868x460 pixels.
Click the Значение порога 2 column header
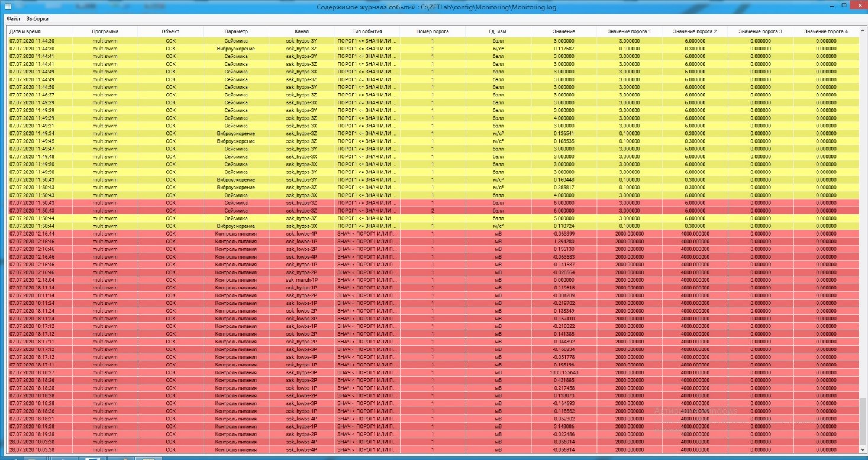tap(695, 31)
